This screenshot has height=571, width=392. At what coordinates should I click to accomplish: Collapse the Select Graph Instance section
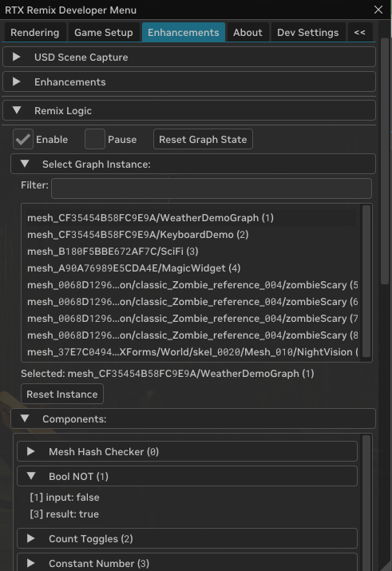(193, 164)
